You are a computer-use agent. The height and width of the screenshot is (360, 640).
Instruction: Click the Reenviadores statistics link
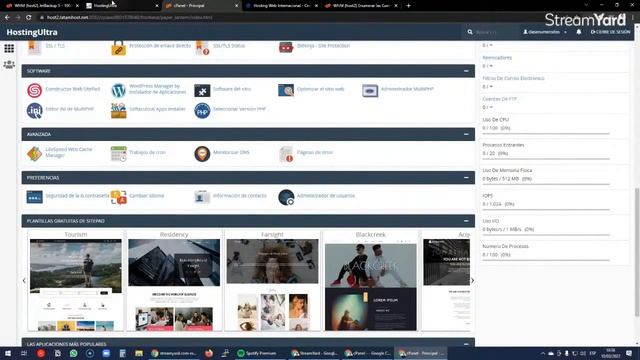497,58
